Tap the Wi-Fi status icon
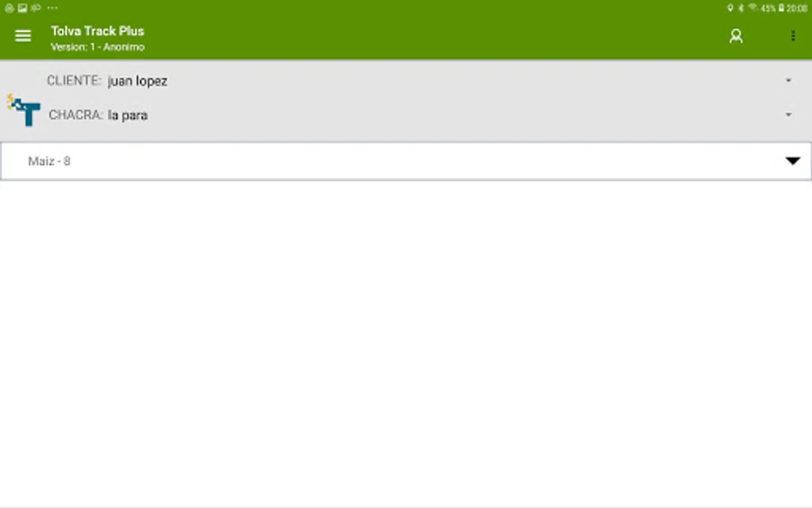This screenshot has width=812, height=508. coord(753,8)
